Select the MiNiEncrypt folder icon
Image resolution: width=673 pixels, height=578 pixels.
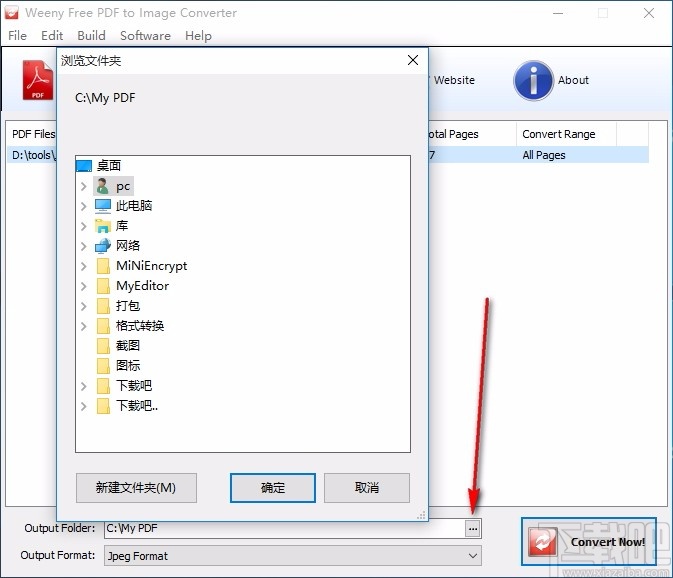103,266
